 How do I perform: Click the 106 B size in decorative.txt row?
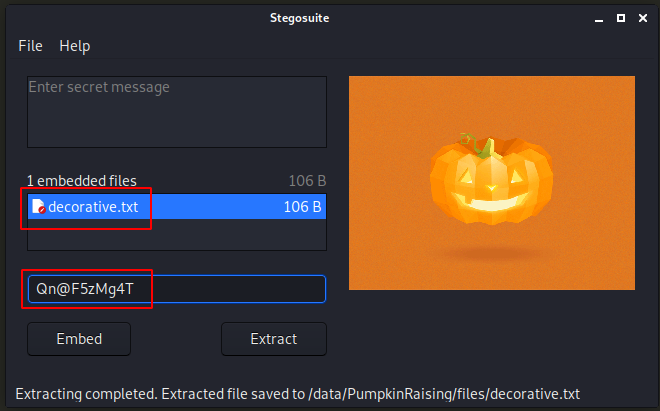coord(302,207)
